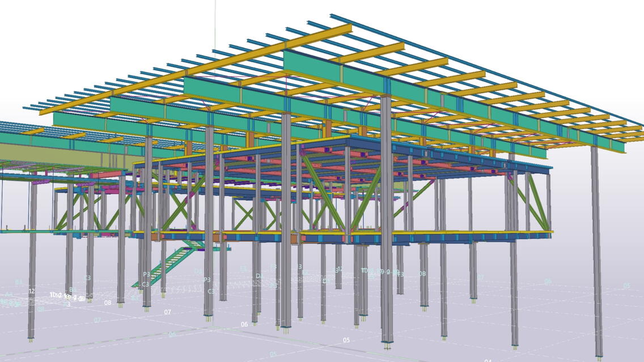
Task: Select the P3 label beside the staircase
Action: pyautogui.click(x=146, y=275)
